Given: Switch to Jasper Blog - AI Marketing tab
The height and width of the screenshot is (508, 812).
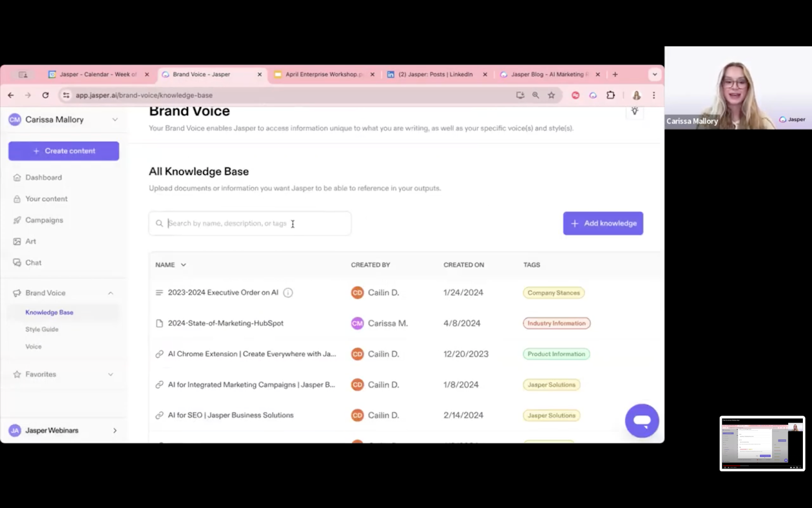Looking at the screenshot, I should pyautogui.click(x=551, y=74).
